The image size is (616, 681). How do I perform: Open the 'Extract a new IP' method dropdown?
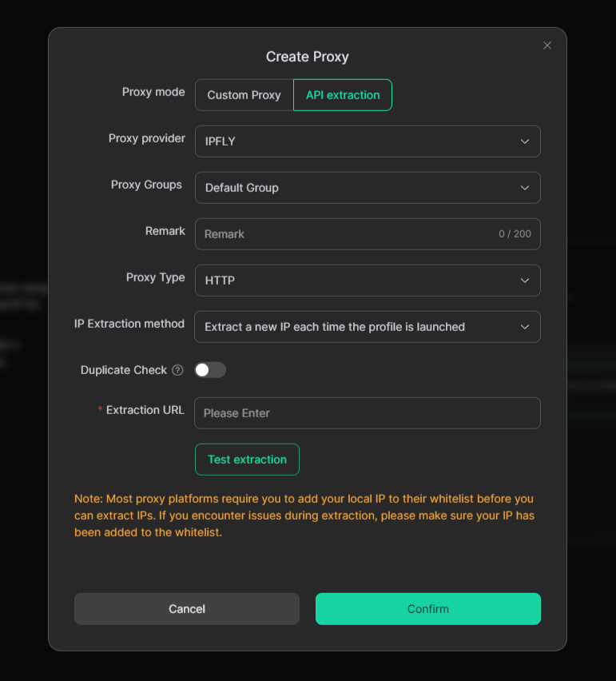coord(352,327)
